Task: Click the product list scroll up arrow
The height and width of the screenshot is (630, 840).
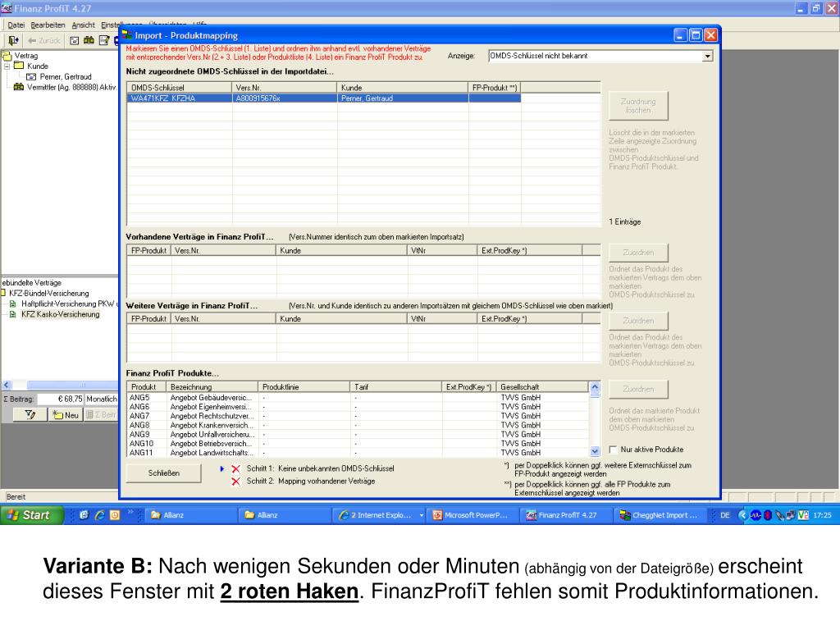Action: click(595, 387)
